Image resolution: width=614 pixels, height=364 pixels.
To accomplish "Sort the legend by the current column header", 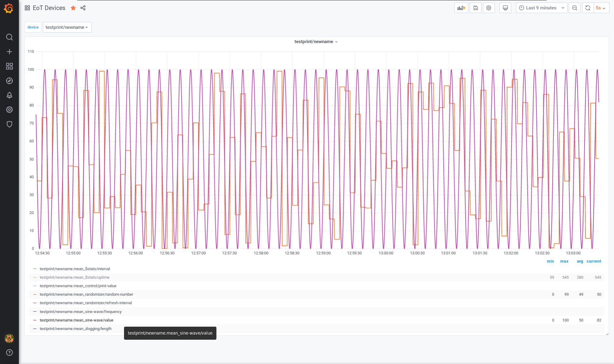I will click(x=594, y=261).
